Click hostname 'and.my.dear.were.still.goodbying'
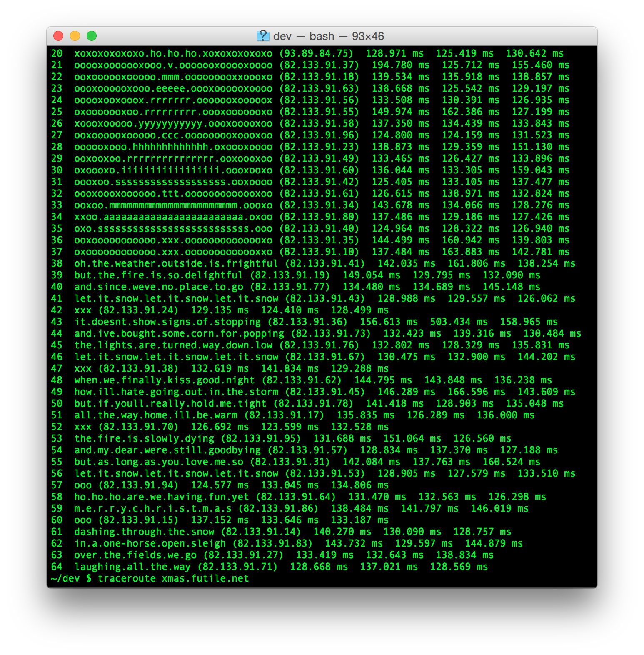The height and width of the screenshot is (655, 644). (167, 450)
